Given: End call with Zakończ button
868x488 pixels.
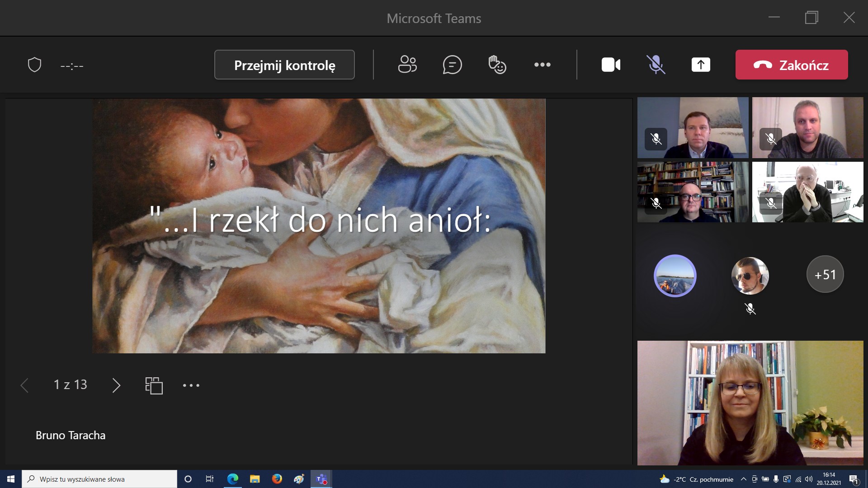Looking at the screenshot, I should (x=791, y=65).
